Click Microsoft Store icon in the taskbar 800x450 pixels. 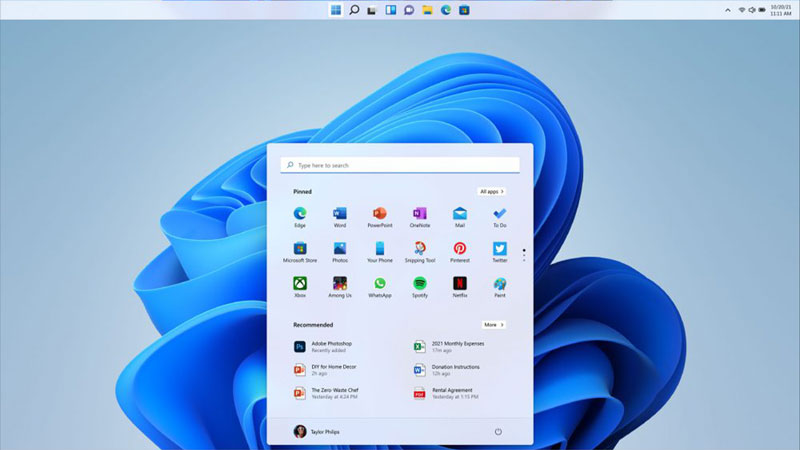[x=464, y=10]
